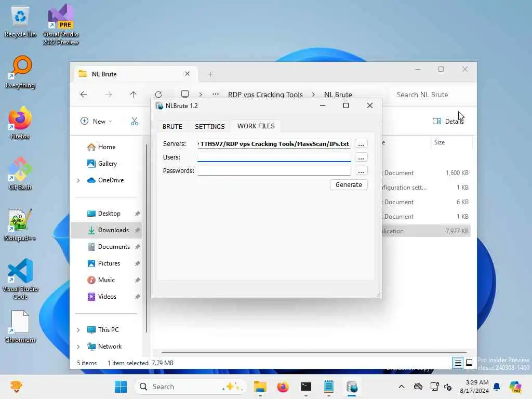
Task: Click the Servers path field
Action: coord(274,144)
